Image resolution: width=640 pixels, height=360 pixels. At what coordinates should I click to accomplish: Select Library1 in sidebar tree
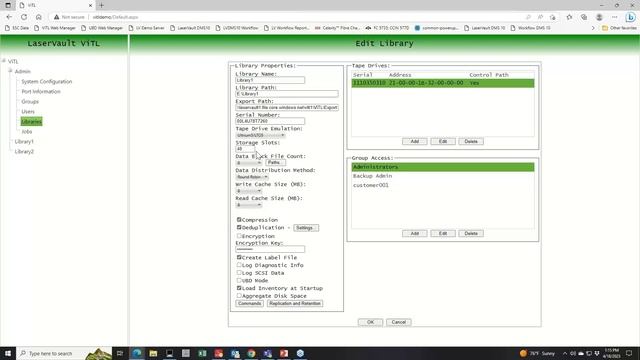point(24,142)
